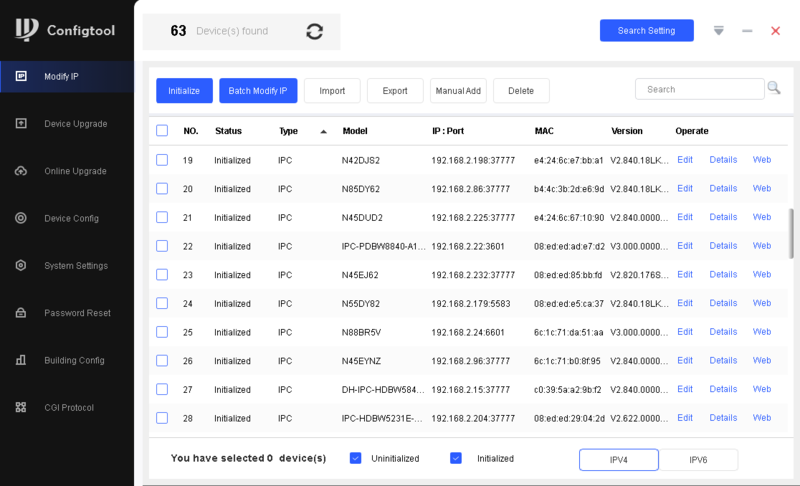
Task: Click the search magnifier icon
Action: 774,89
